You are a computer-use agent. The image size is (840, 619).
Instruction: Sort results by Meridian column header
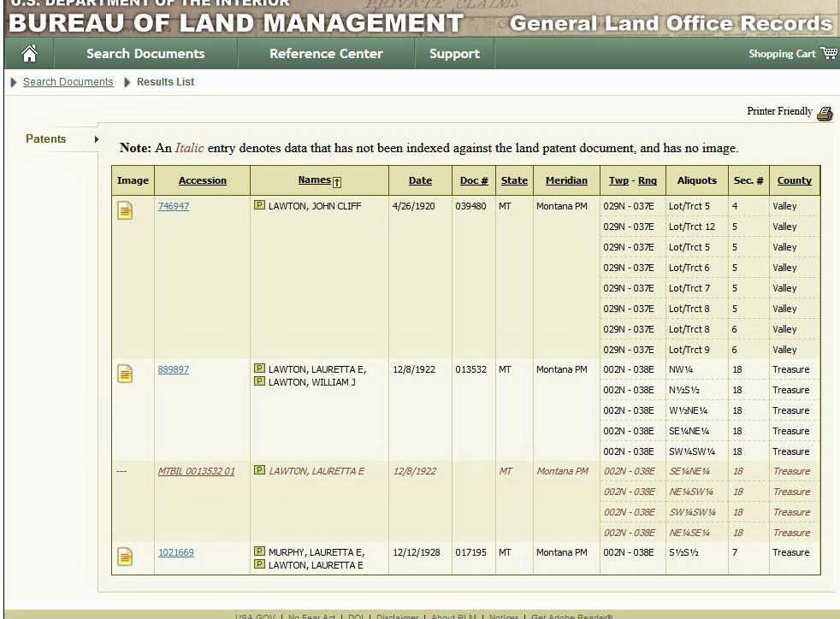pos(567,181)
